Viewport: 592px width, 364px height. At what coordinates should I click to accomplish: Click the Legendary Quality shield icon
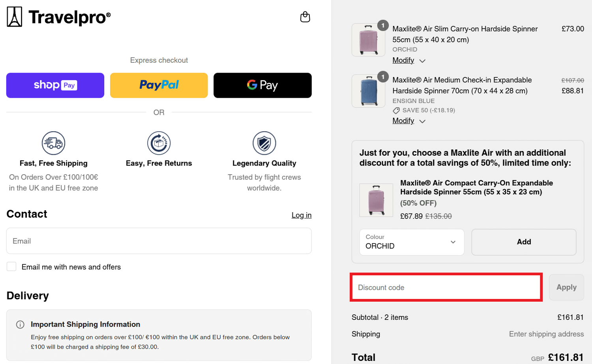[x=264, y=143]
